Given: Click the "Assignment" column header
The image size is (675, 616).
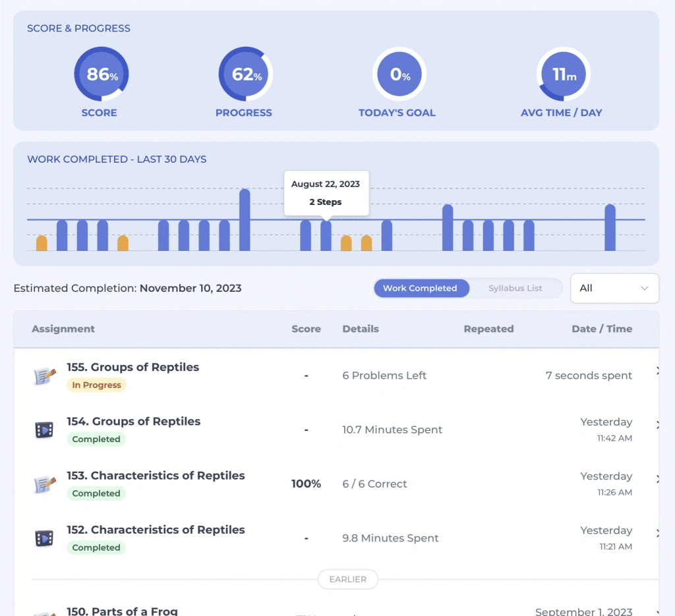Looking at the screenshot, I should tap(63, 329).
